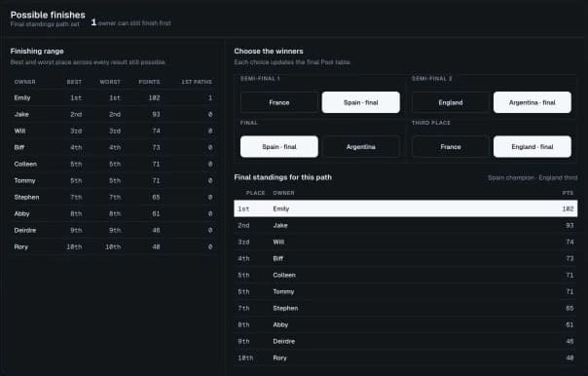Click the PTS header in Final standings

(x=568, y=193)
